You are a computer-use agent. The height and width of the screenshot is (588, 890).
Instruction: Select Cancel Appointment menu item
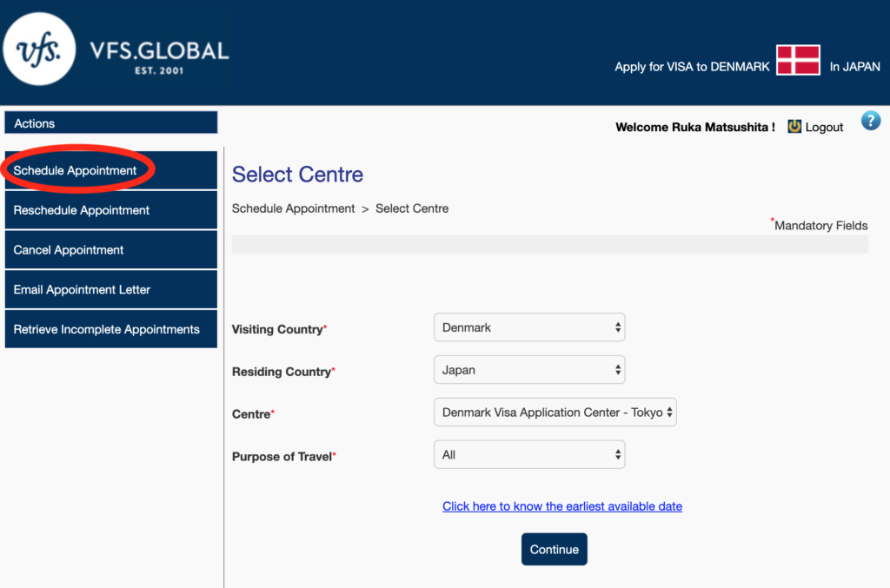111,249
